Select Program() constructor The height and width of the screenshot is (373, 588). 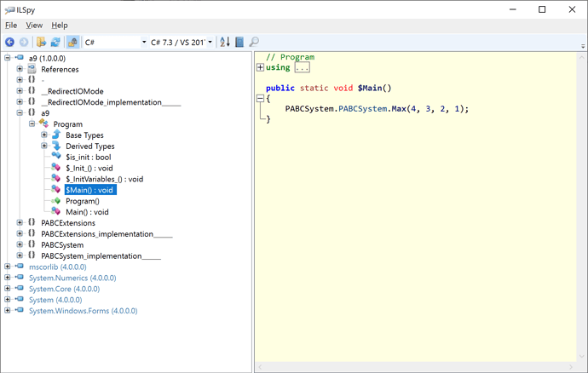83,201
